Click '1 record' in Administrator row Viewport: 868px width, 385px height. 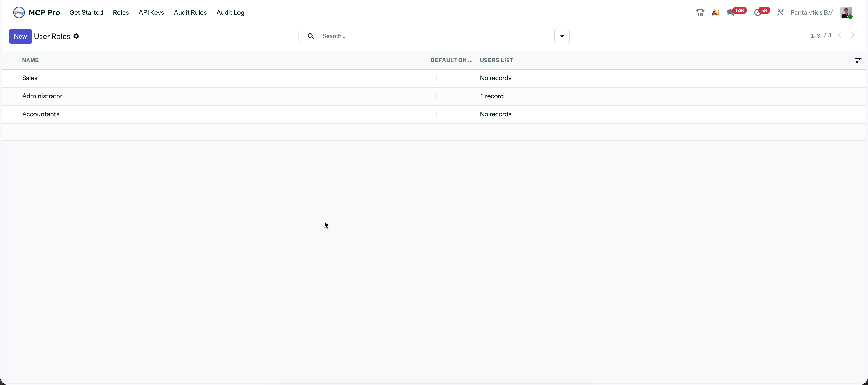tap(492, 96)
